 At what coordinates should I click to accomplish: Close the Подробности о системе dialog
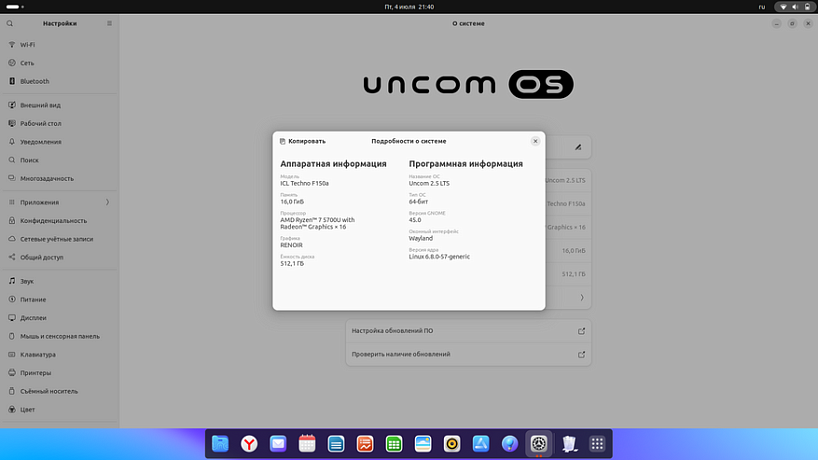535,141
